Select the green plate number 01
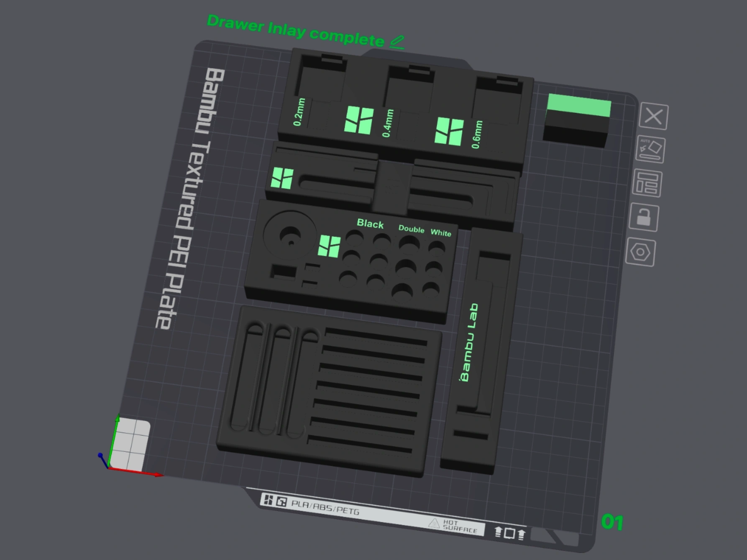This screenshot has height=560, width=747. (x=612, y=522)
